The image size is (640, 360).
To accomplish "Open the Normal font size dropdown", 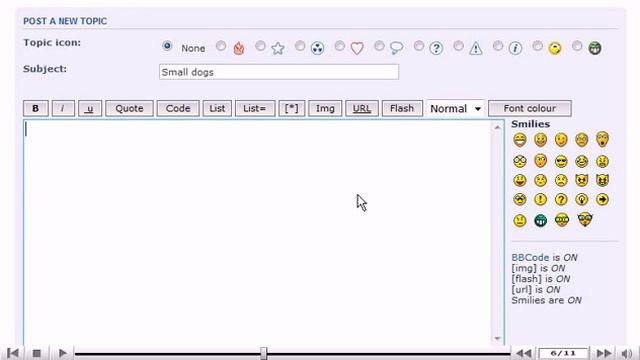I will point(455,109).
